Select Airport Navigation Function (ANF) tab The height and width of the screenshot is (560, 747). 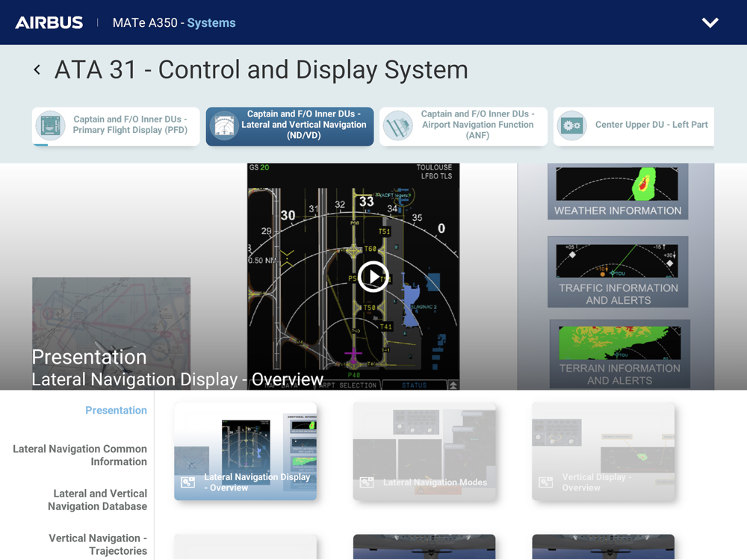tap(464, 126)
